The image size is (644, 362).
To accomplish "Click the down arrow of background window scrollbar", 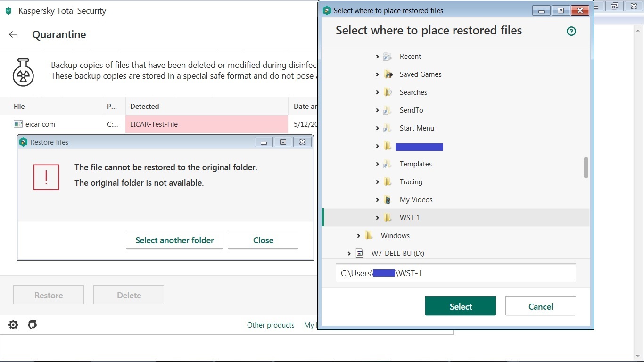I will (x=638, y=356).
